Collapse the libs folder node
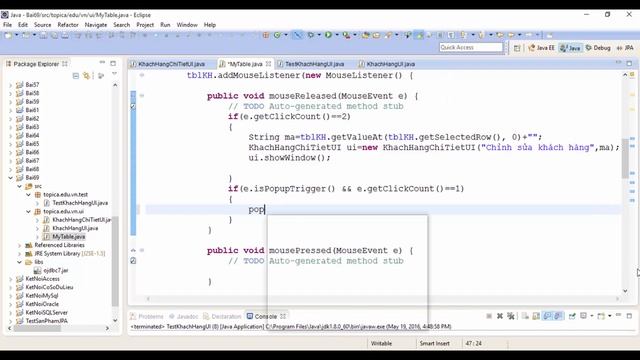The height and width of the screenshot is (360, 640). tap(19, 262)
